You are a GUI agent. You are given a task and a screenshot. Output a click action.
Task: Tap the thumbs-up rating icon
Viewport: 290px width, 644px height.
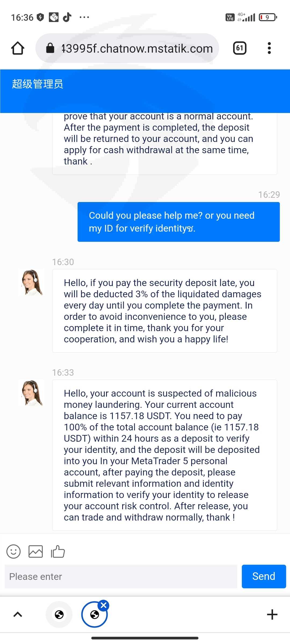[x=58, y=552]
